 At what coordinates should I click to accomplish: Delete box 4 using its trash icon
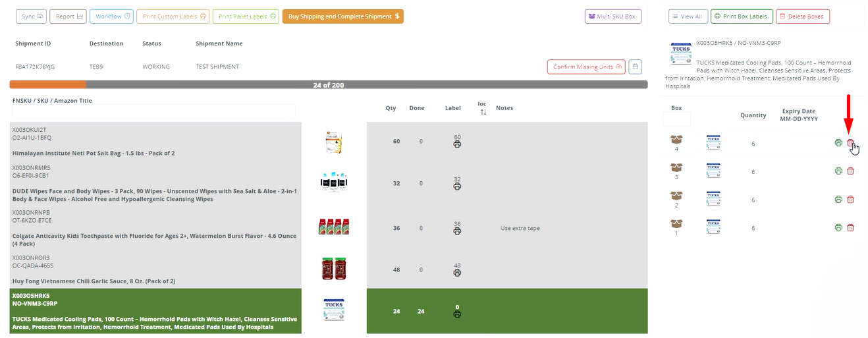click(x=850, y=143)
